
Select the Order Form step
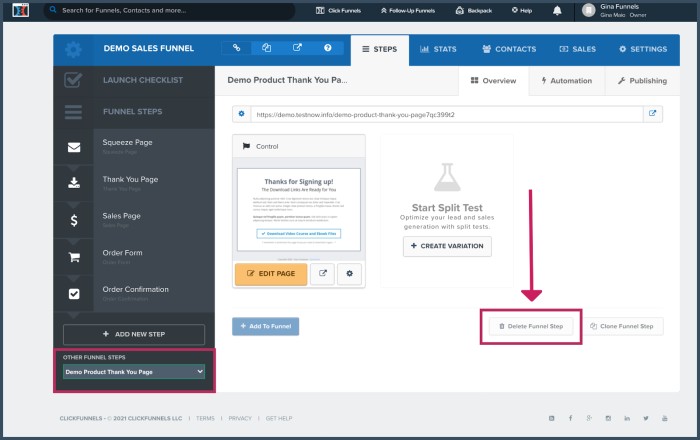coord(134,257)
